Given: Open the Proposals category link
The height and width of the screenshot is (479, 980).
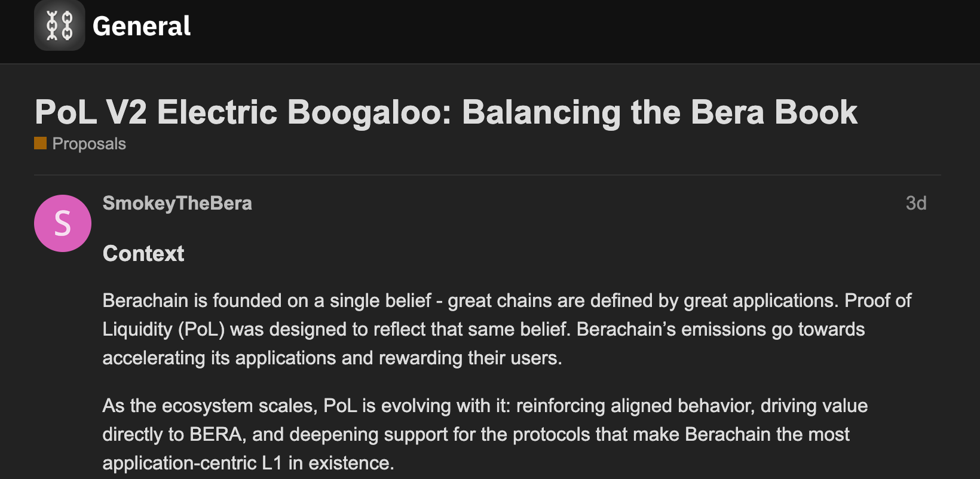Looking at the screenshot, I should pyautogui.click(x=89, y=144).
